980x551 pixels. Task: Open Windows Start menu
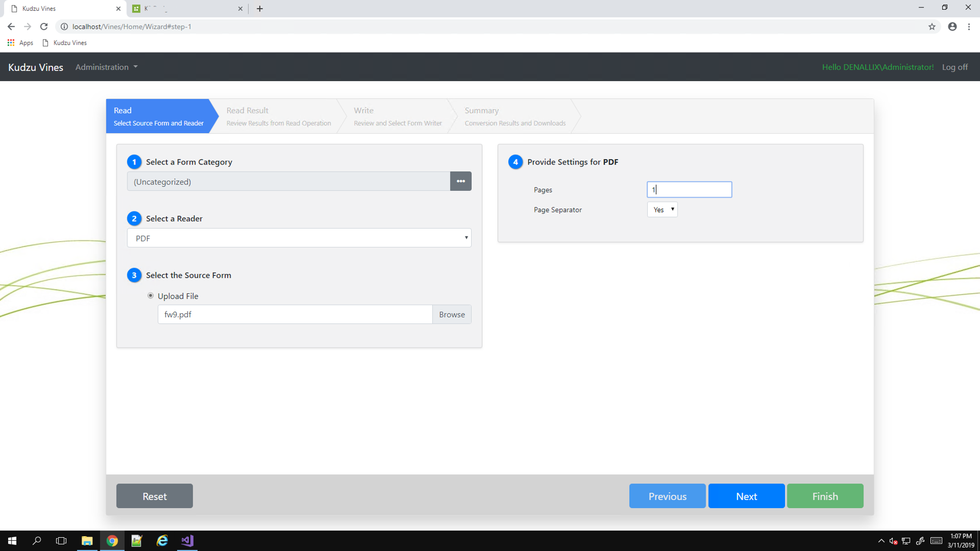pyautogui.click(x=12, y=541)
